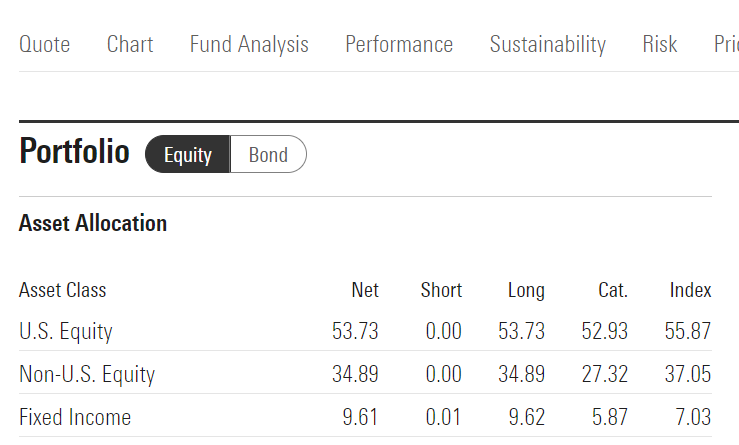Open the Risk tab
Image resolution: width=739 pixels, height=445 pixels.
pyautogui.click(x=660, y=44)
